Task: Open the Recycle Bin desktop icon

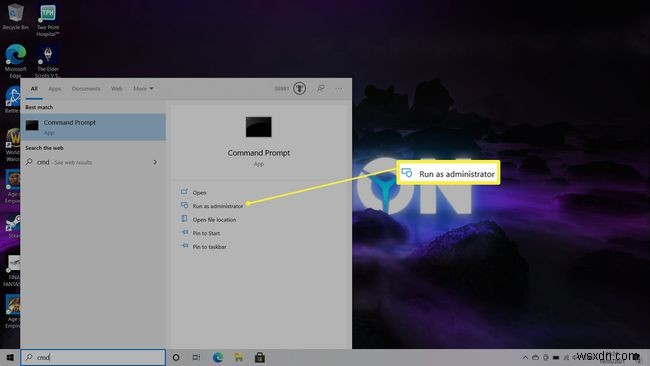Action: point(15,17)
